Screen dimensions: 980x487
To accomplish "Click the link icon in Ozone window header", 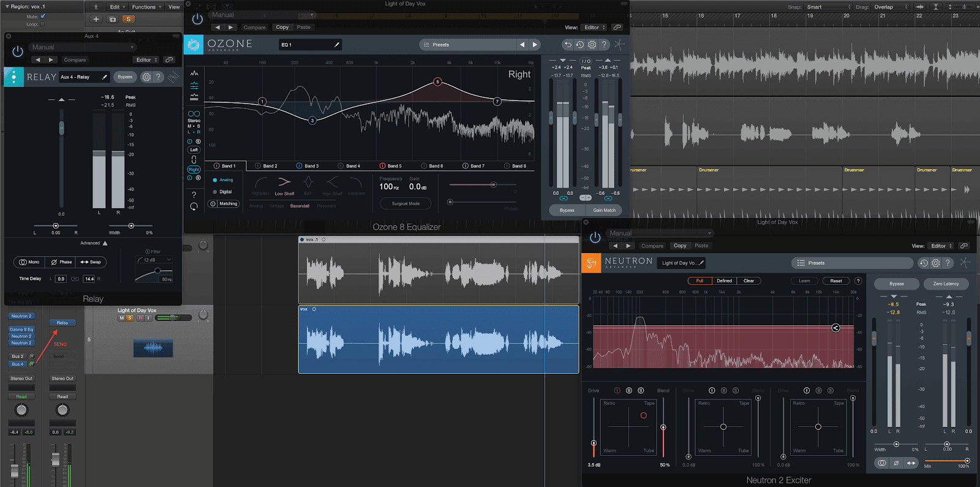I will click(617, 28).
